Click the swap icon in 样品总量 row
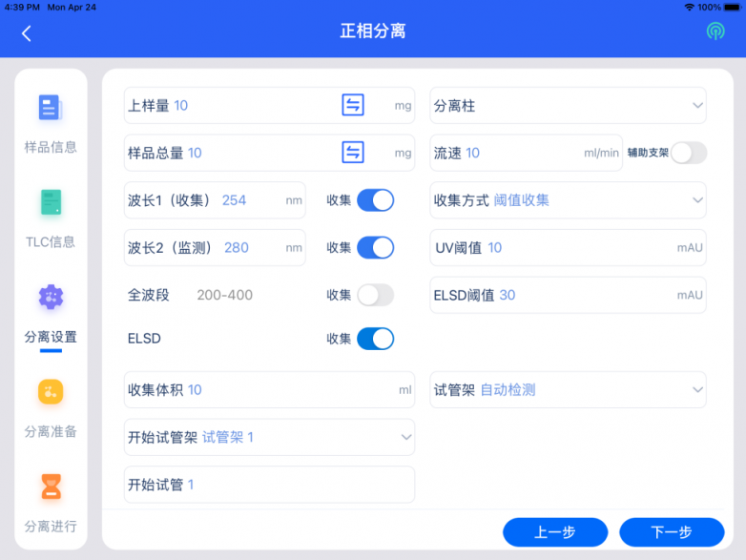 [x=353, y=153]
